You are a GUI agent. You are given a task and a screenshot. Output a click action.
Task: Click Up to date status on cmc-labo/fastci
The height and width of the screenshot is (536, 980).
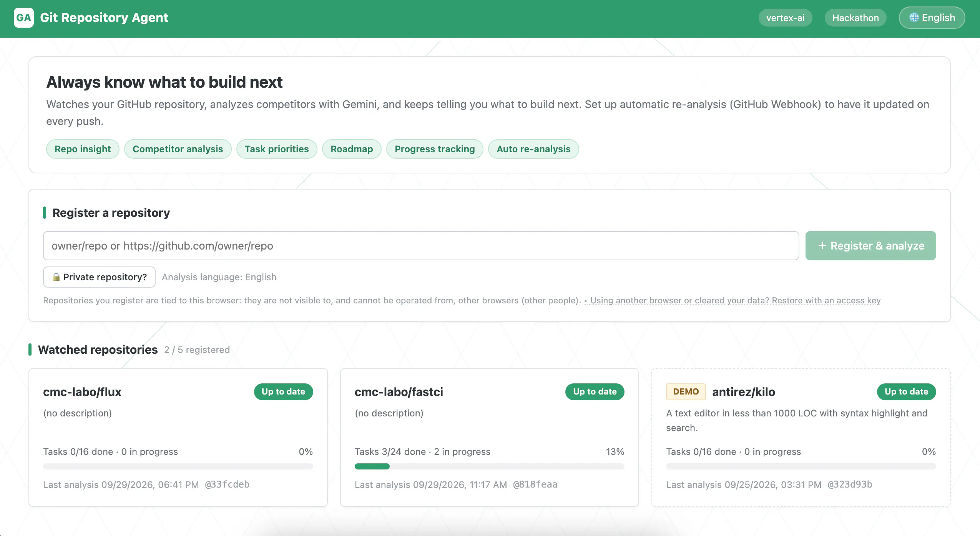click(x=595, y=391)
